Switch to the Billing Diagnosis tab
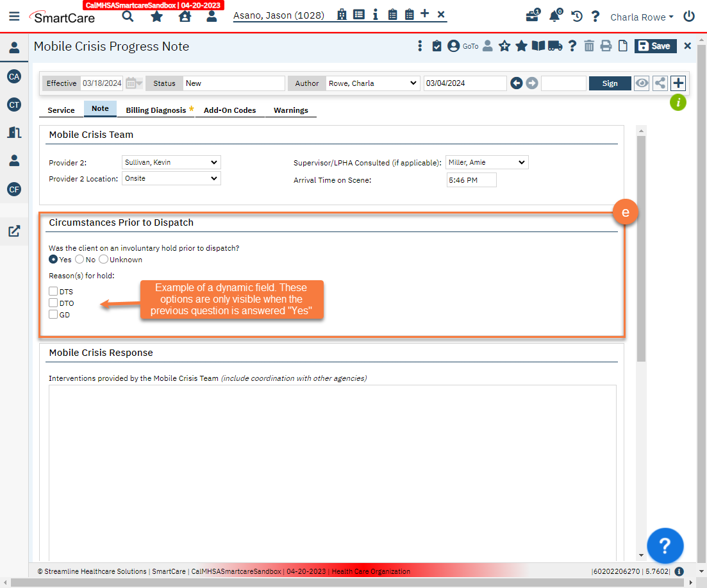The image size is (707, 588). (x=156, y=110)
